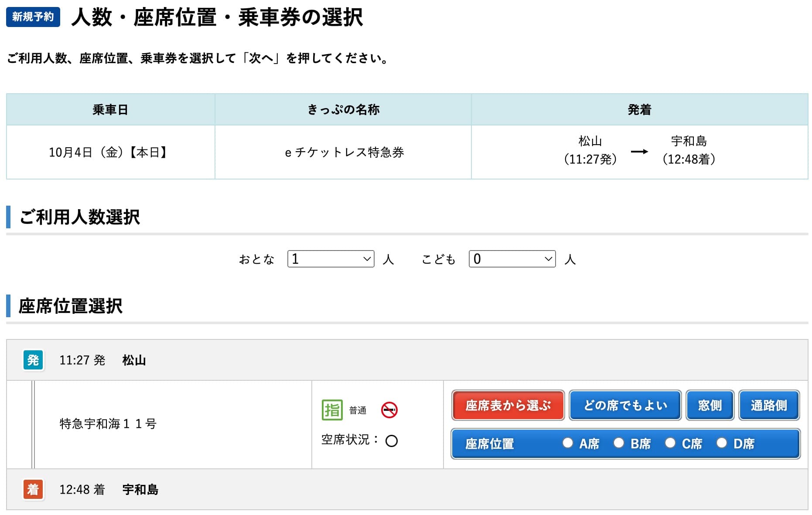Click the 発着 column header

[x=639, y=109]
